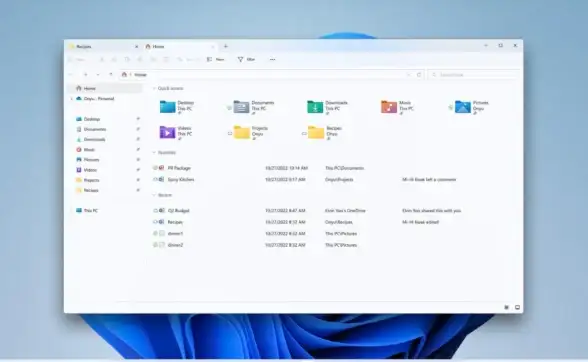Go up one folder level with the up arrow
This screenshot has height=362, width=588.
111,75
